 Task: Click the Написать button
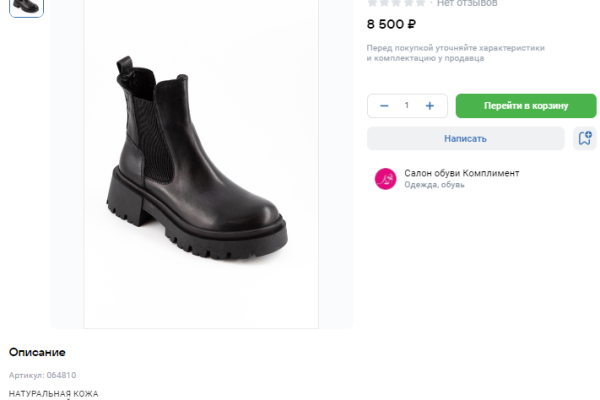point(465,138)
